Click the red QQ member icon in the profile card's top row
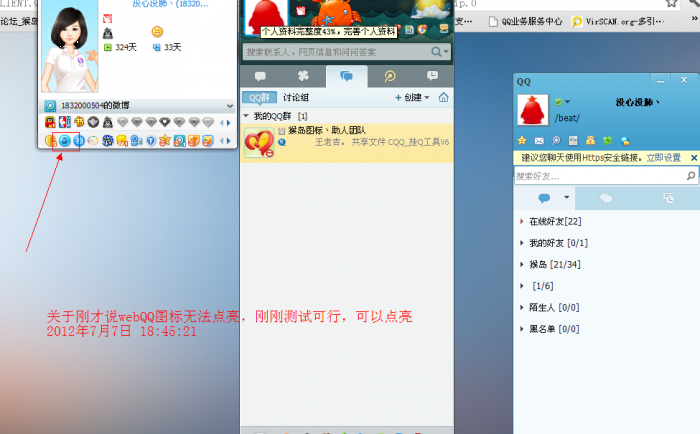Viewport: 700px width, 434px height. 50,122
